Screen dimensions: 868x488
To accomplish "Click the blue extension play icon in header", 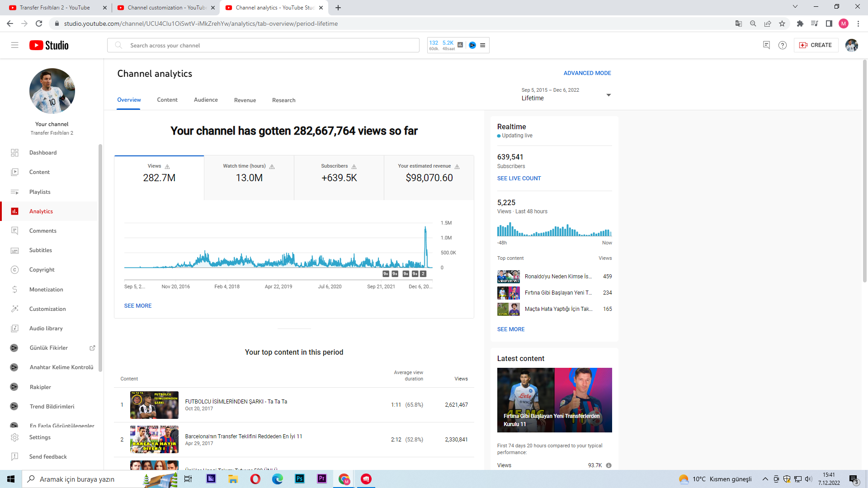I will click(472, 45).
